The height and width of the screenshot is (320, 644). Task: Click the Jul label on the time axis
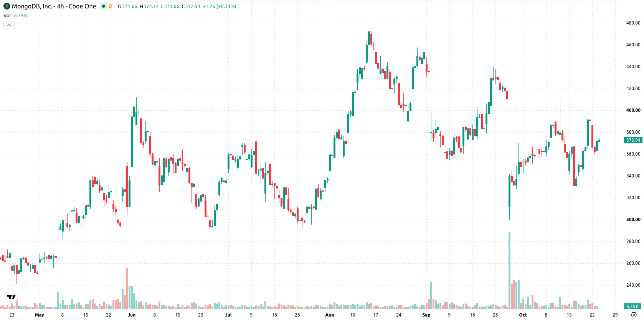pos(228,315)
